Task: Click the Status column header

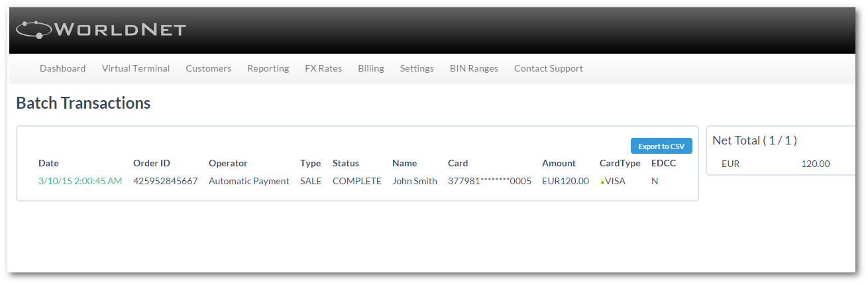Action: click(346, 163)
